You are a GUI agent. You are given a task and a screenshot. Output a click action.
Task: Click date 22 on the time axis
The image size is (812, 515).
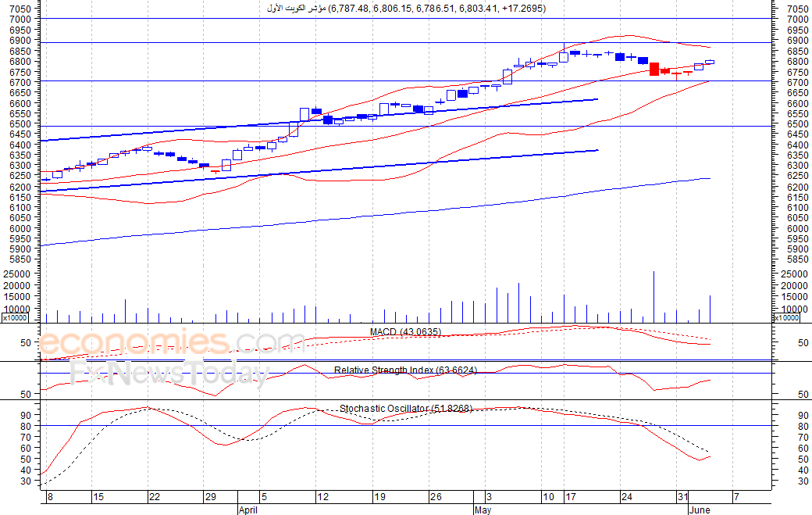[155, 497]
